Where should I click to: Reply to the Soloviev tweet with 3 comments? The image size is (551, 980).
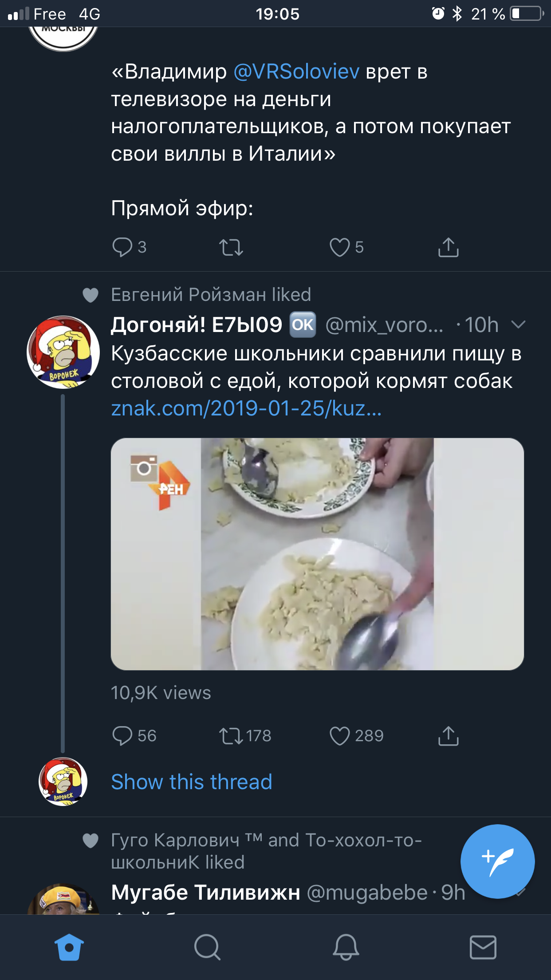(122, 247)
